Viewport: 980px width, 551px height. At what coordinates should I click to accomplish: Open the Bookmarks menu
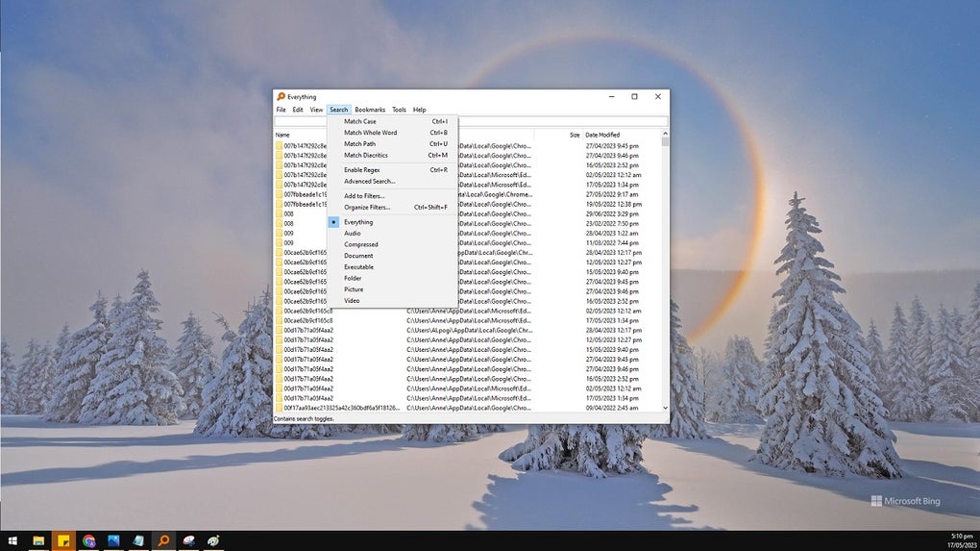(x=370, y=110)
